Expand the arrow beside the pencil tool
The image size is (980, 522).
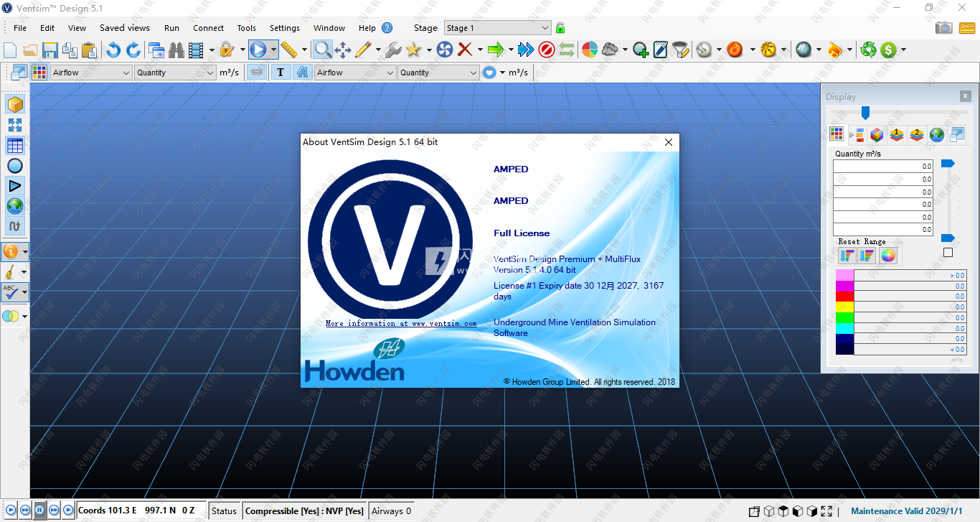point(377,50)
